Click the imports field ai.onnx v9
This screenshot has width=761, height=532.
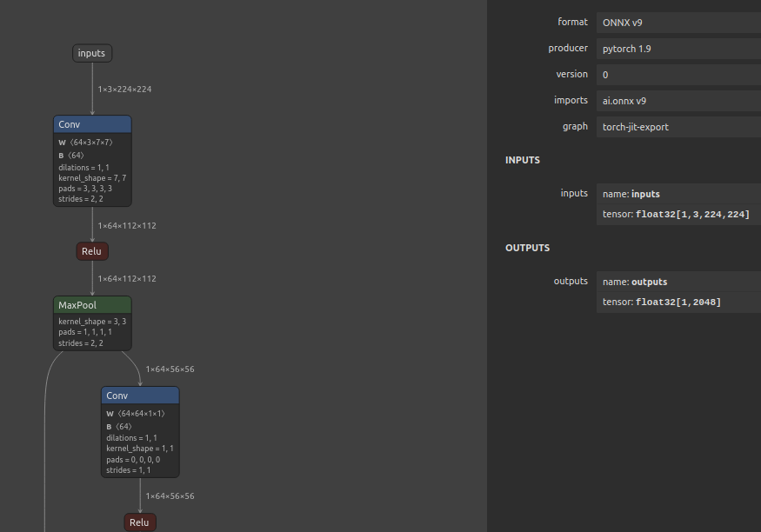(x=678, y=101)
